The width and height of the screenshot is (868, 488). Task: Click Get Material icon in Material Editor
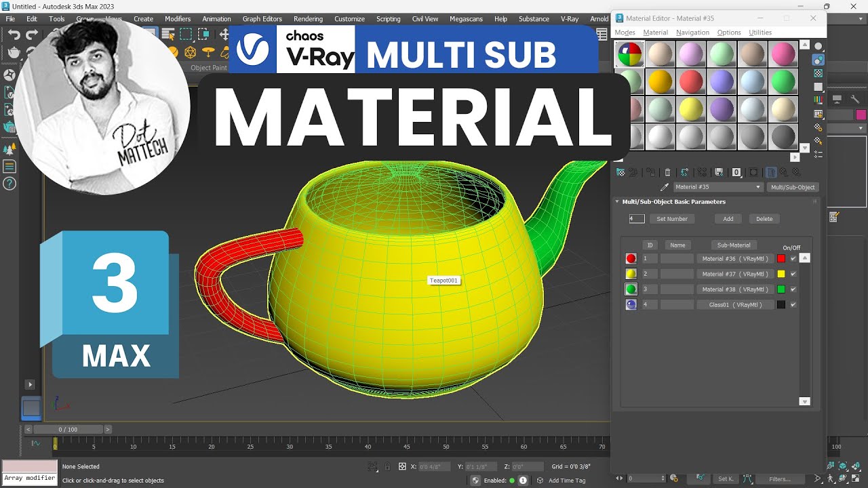(620, 172)
